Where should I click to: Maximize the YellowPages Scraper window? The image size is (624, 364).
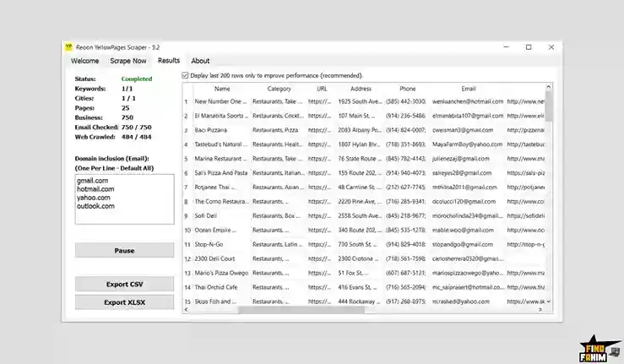pyautogui.click(x=529, y=47)
